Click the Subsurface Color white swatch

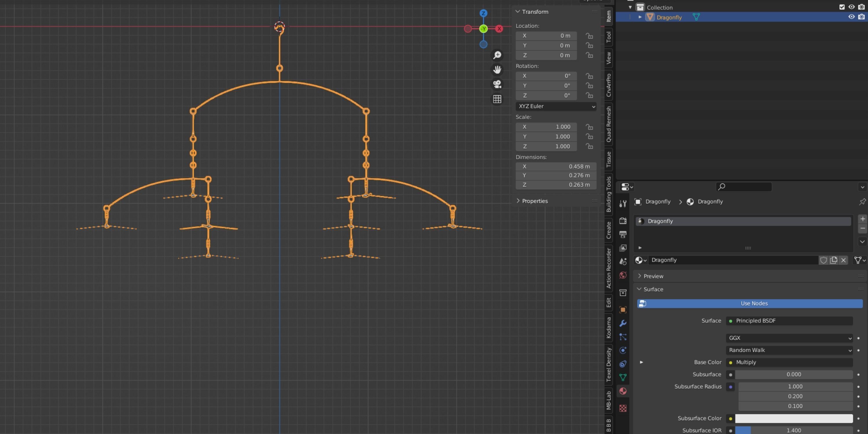coord(794,418)
